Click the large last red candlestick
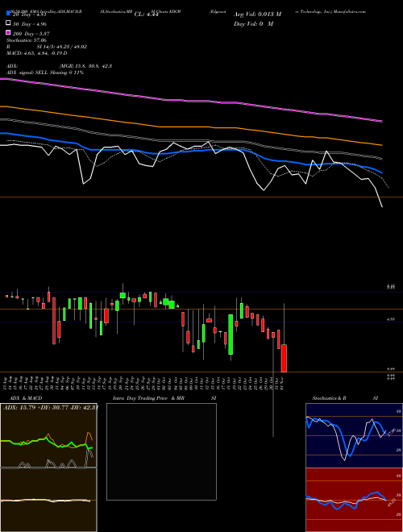The image size is (403, 532). tap(284, 358)
